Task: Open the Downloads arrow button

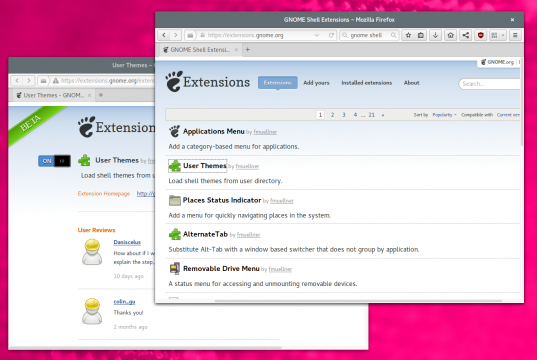Action: (x=435, y=35)
